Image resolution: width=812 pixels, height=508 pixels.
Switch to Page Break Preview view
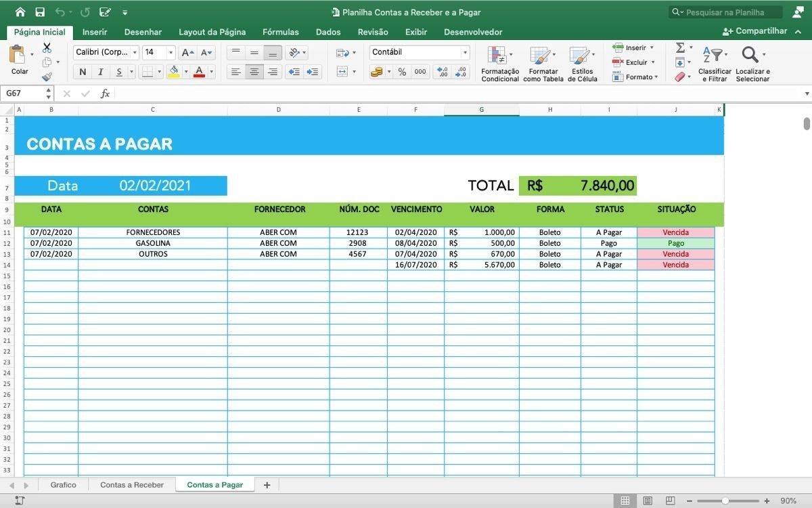click(x=670, y=501)
